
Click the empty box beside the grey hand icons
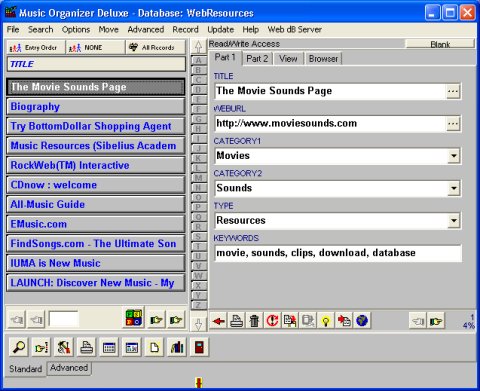[63, 319]
